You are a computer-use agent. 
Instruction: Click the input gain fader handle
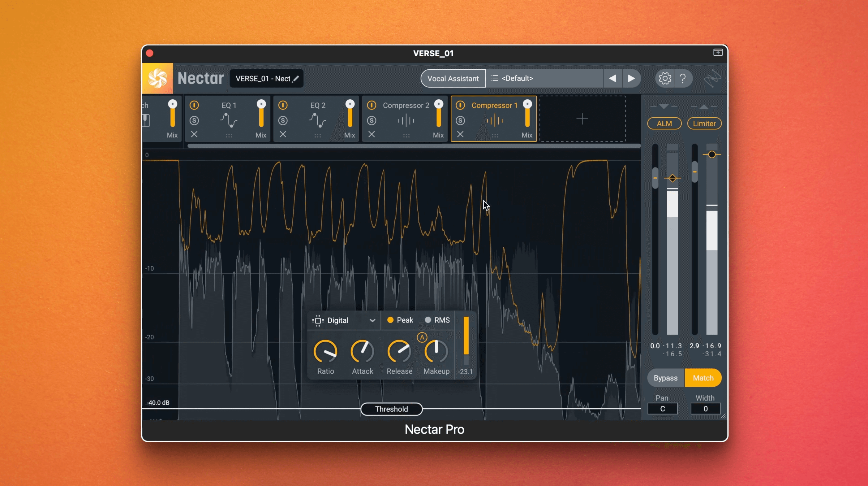pos(655,178)
